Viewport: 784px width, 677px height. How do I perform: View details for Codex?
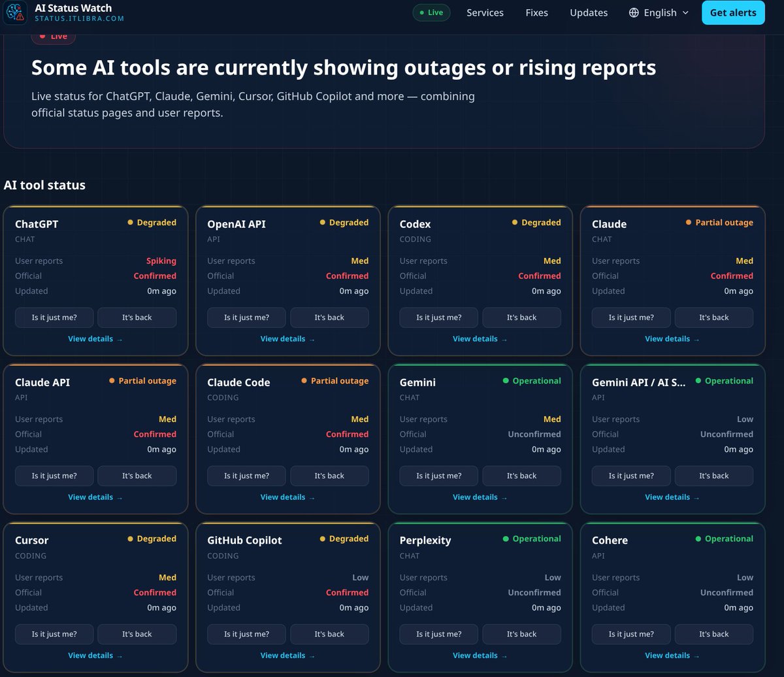coord(480,338)
